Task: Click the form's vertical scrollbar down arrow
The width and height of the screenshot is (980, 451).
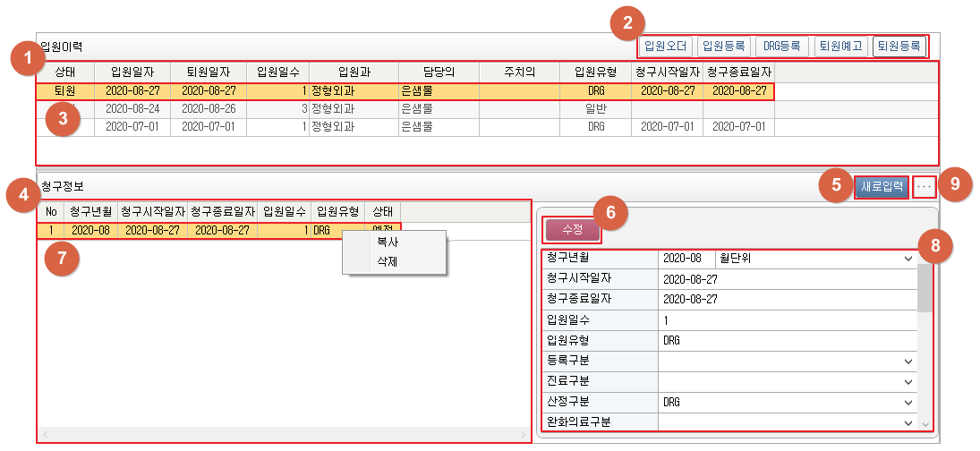Action: 925,424
